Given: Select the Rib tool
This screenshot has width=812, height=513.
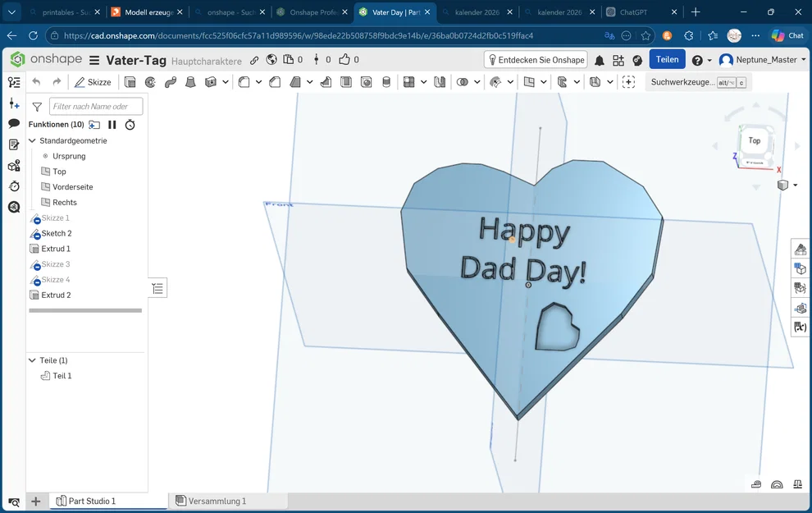Looking at the screenshot, I should pos(326,82).
